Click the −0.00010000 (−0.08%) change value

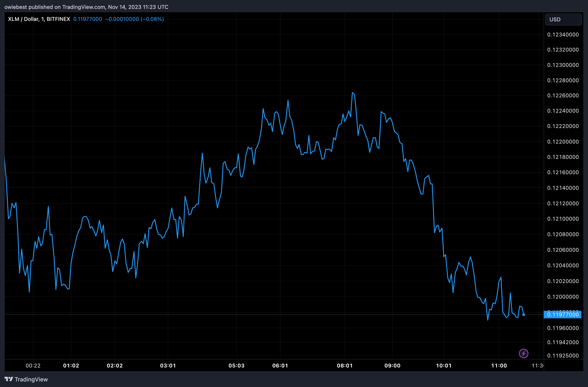(135, 19)
